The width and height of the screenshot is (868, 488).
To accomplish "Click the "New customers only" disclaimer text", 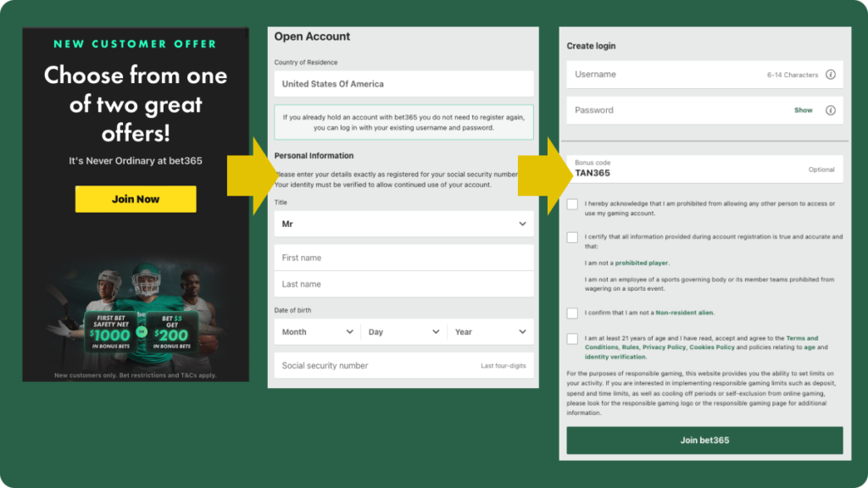I will 136,375.
